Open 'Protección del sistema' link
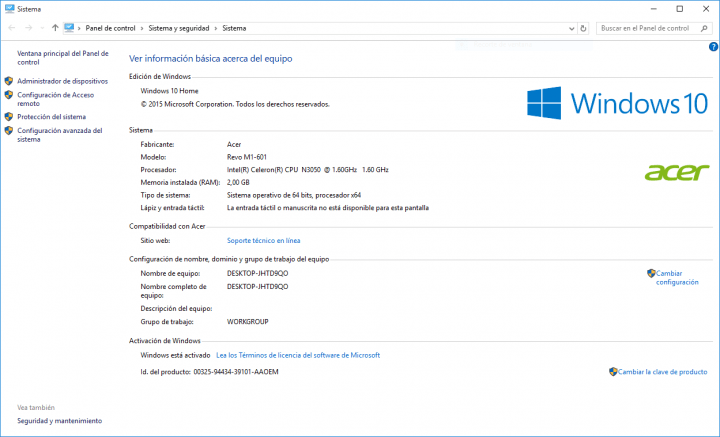The image size is (720, 437). click(51, 117)
